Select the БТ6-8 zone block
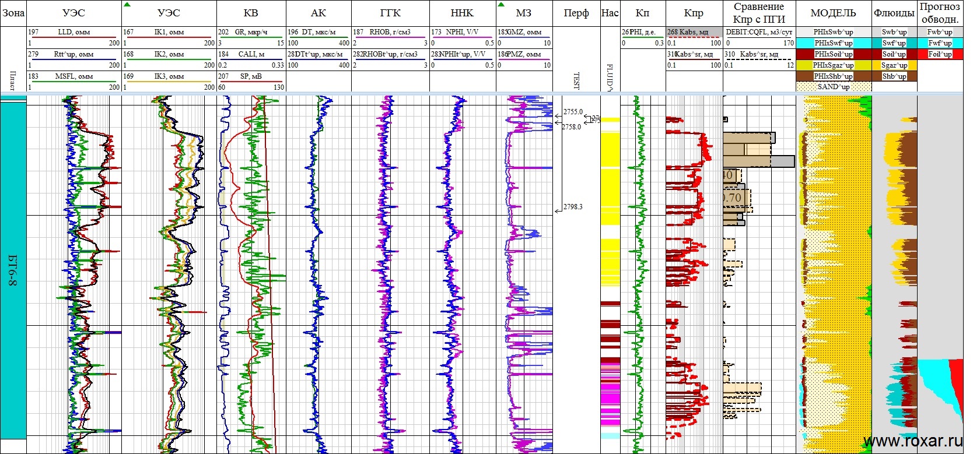The width and height of the screenshot is (980, 454). pos(13,270)
